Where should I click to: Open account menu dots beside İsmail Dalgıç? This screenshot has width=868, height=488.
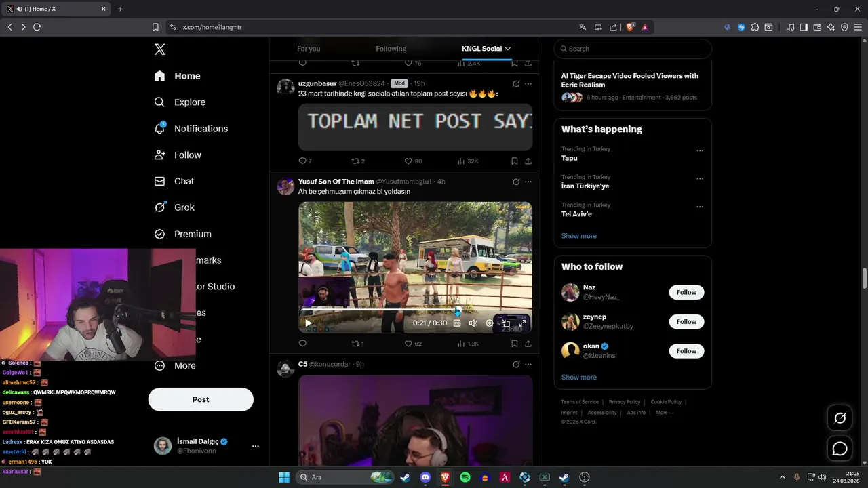click(x=256, y=446)
